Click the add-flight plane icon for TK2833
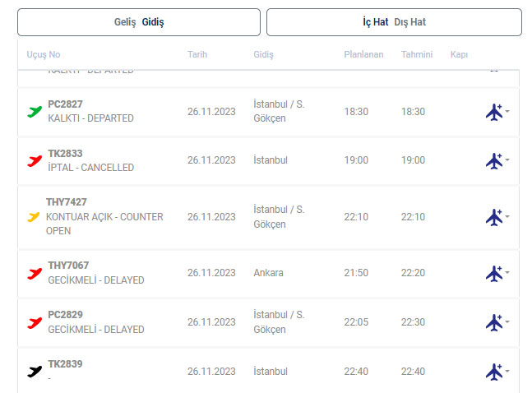The image size is (532, 393). (x=494, y=160)
